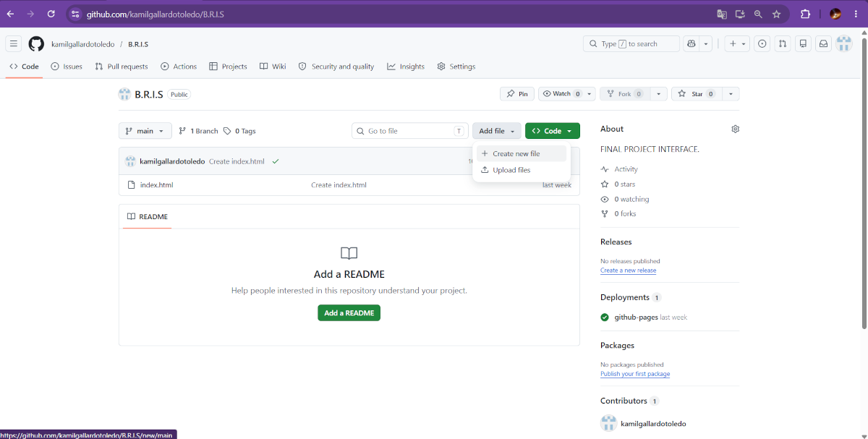The image size is (868, 439).
Task: Open the Fork options dropdown arrow
Action: point(658,94)
